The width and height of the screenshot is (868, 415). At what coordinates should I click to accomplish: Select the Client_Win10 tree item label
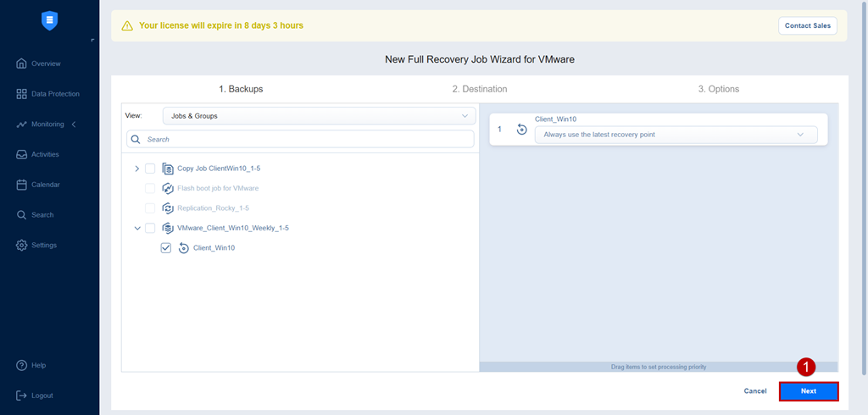pos(214,248)
